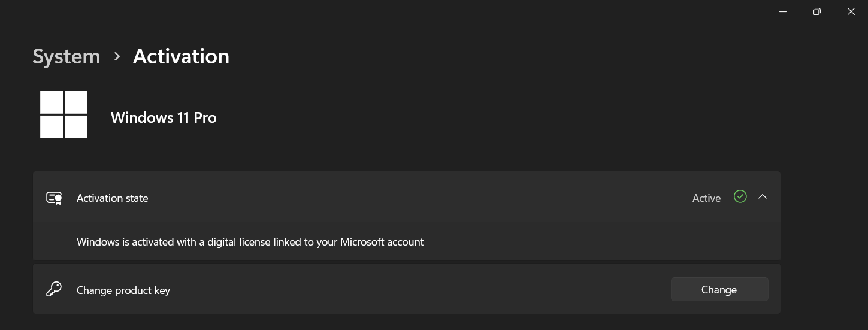Click the Activation breadcrumb heading
The height and width of the screenshot is (330, 868).
(181, 56)
